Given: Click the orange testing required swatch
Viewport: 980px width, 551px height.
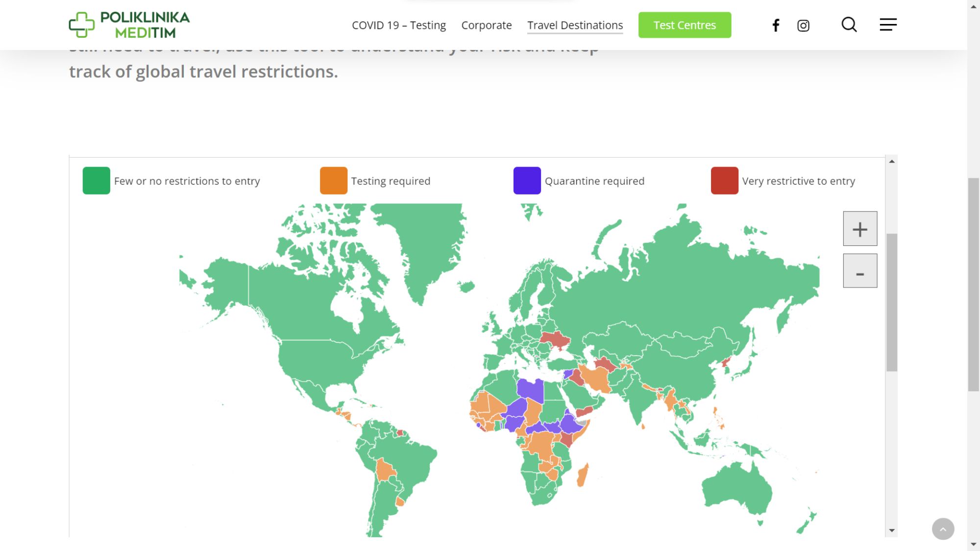Looking at the screenshot, I should point(333,181).
